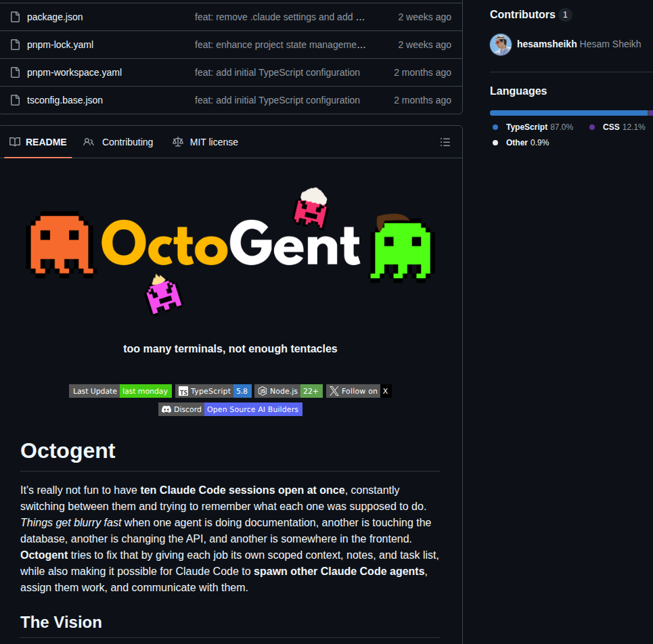Click the green octopus pixel character
The height and width of the screenshot is (644, 653).
coord(403,248)
